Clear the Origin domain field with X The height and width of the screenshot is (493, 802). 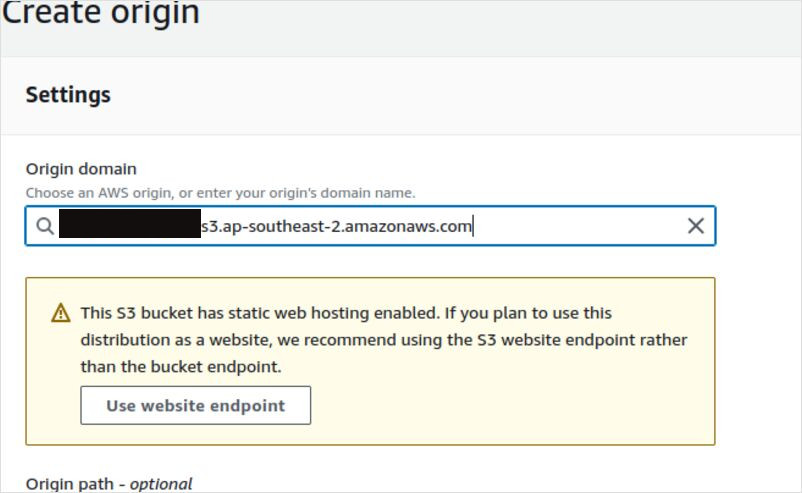click(x=696, y=226)
